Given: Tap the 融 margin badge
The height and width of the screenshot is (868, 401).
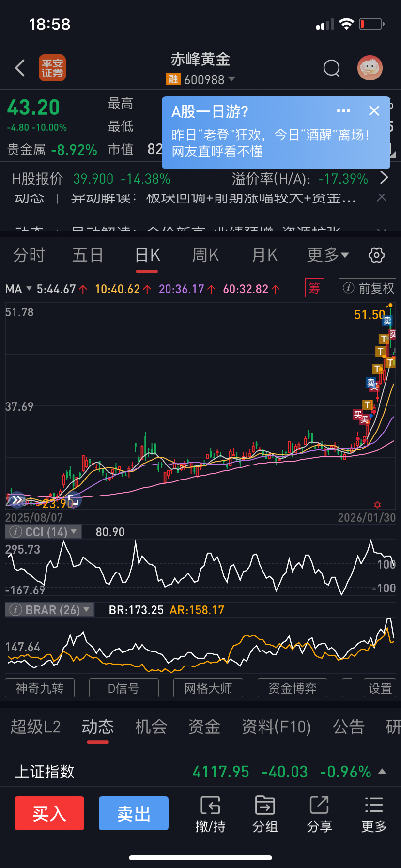Looking at the screenshot, I should (173, 79).
